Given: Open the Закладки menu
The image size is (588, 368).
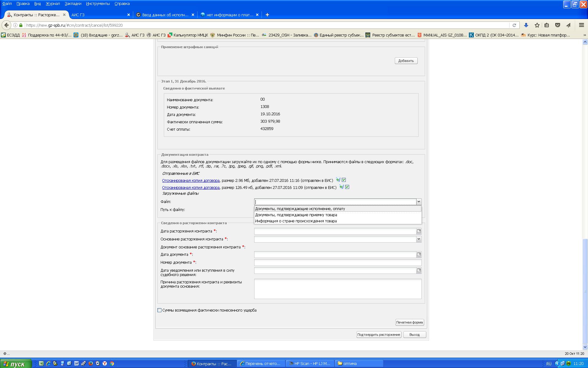Looking at the screenshot, I should pyautogui.click(x=73, y=4).
